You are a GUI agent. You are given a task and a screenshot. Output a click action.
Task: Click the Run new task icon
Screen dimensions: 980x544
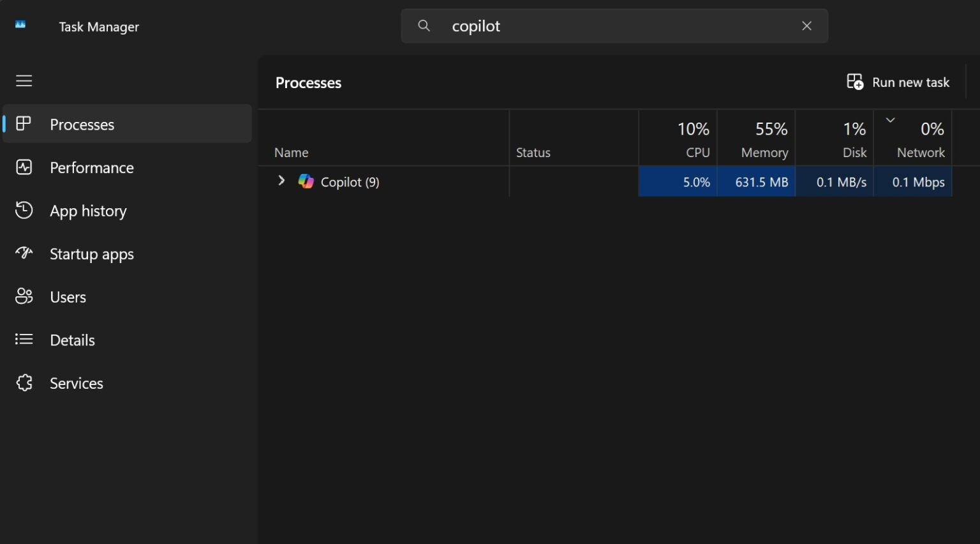click(855, 82)
